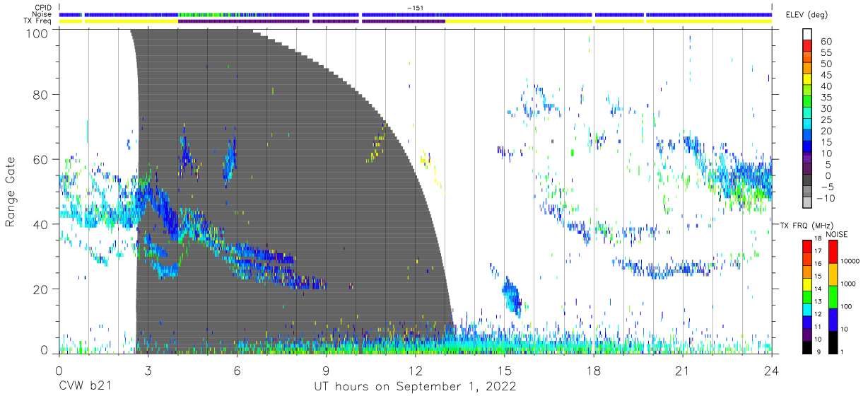Click the 100 tick label on the Range Gate axis
This screenshot has height=401, width=868.
[38, 33]
